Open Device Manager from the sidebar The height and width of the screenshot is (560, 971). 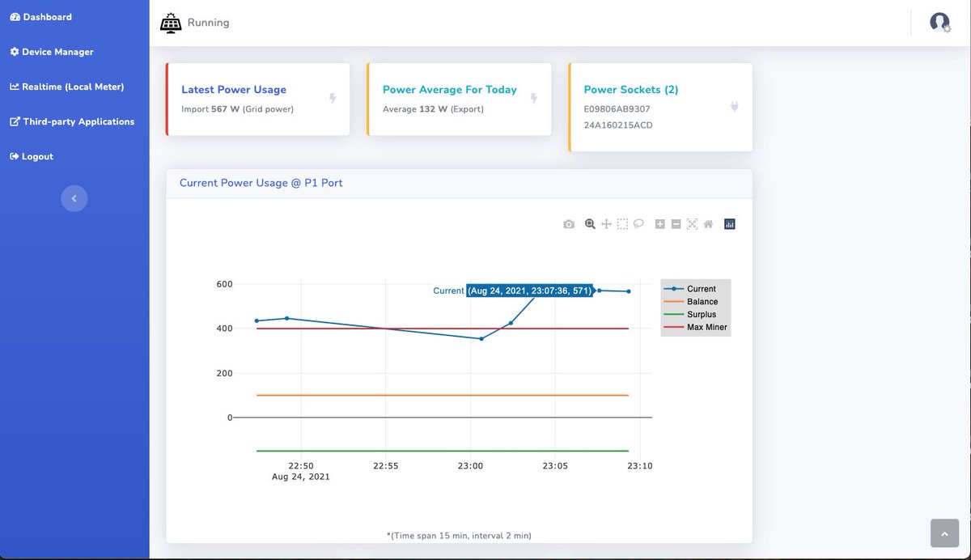point(52,52)
